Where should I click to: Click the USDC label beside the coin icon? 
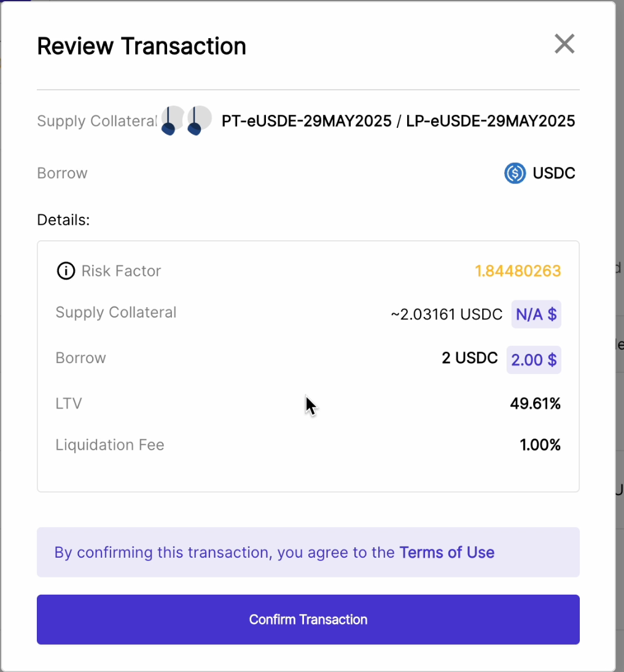(x=554, y=173)
